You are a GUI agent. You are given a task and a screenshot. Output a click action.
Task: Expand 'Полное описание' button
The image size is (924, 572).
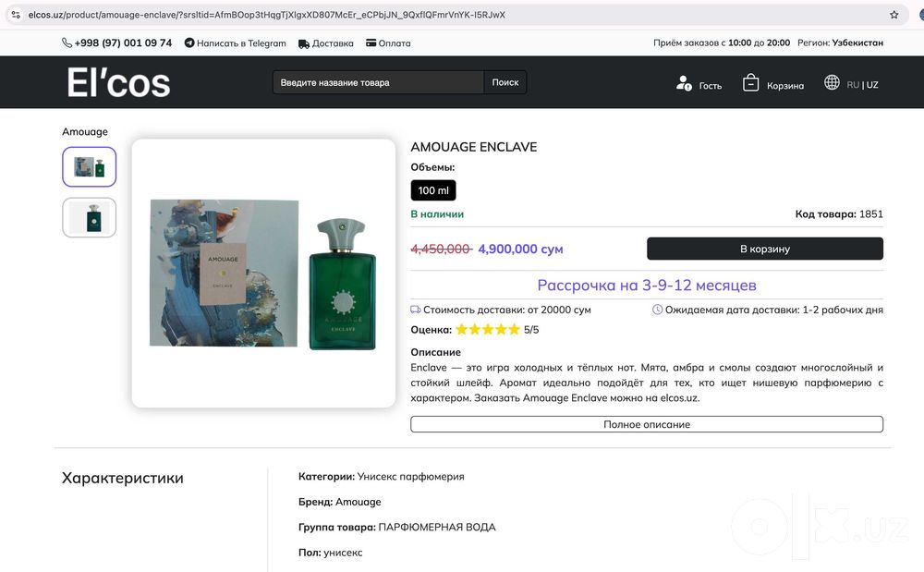[647, 424]
